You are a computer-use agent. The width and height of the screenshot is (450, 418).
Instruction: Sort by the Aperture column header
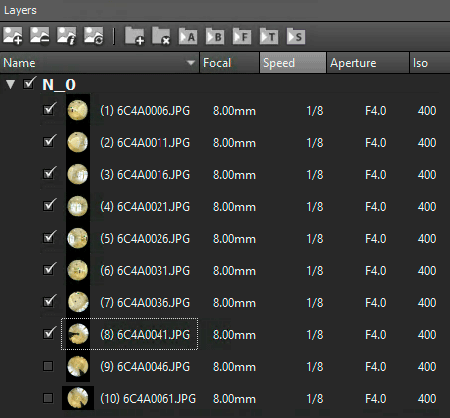click(x=367, y=63)
